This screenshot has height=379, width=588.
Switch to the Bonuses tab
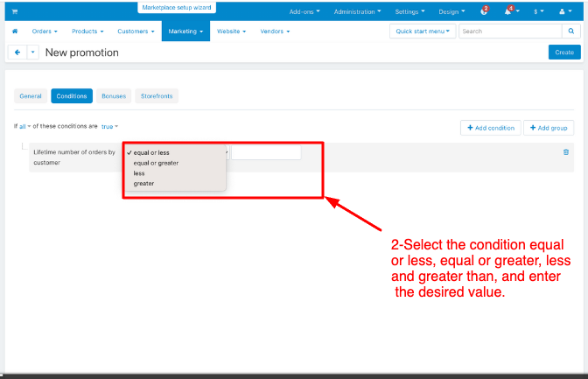click(114, 95)
